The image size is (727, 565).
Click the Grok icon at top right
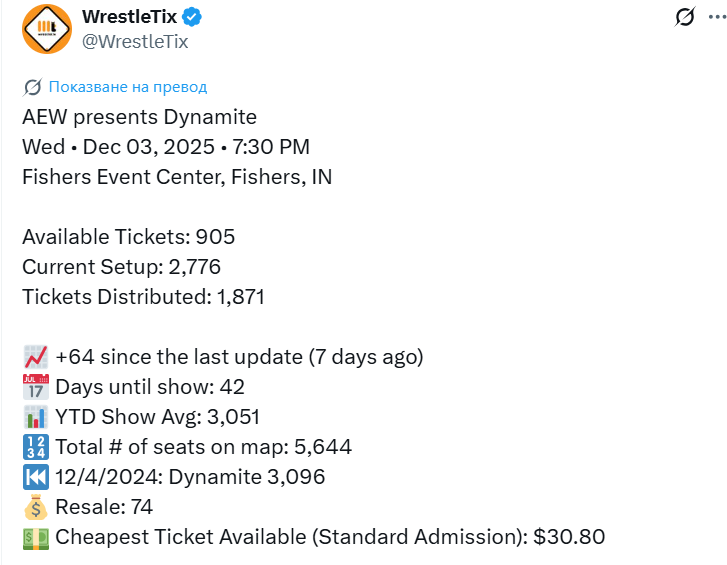[685, 17]
